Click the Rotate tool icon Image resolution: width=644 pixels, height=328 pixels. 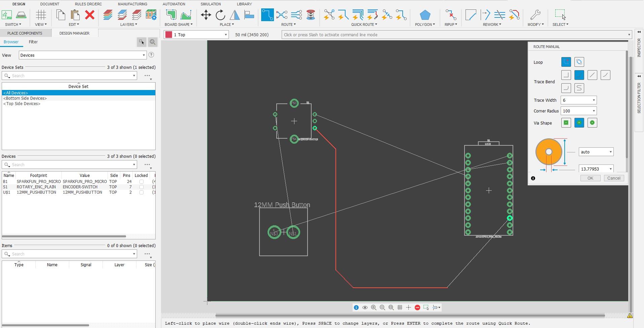coord(220,15)
